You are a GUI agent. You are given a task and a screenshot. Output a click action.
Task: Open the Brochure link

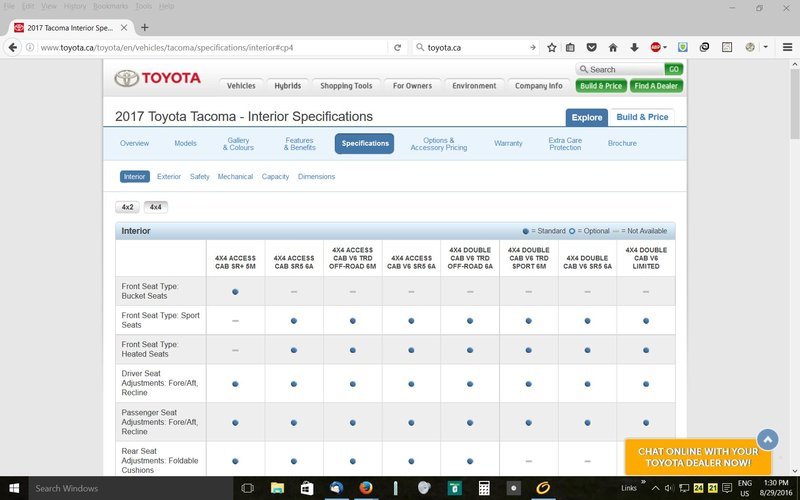(622, 143)
